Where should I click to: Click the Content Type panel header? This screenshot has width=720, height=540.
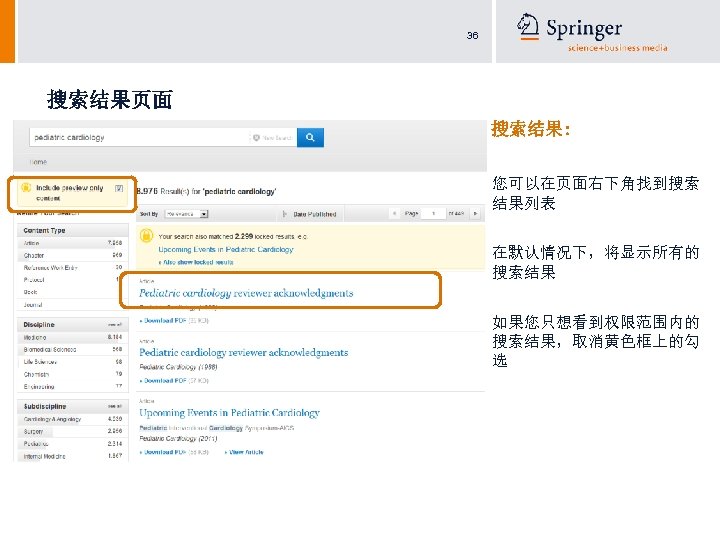[x=73, y=231]
